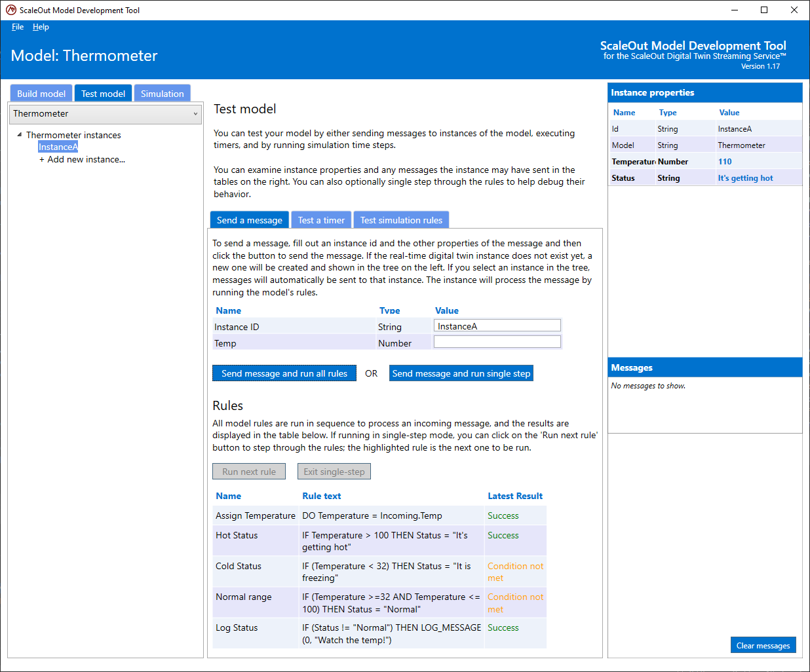Open the Simulation tab

[x=162, y=94]
